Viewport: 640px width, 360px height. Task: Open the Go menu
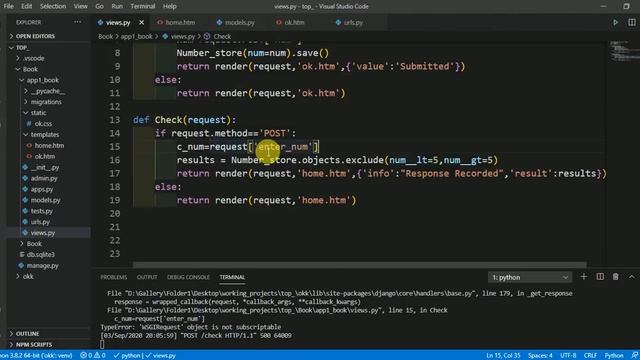coord(99,6)
